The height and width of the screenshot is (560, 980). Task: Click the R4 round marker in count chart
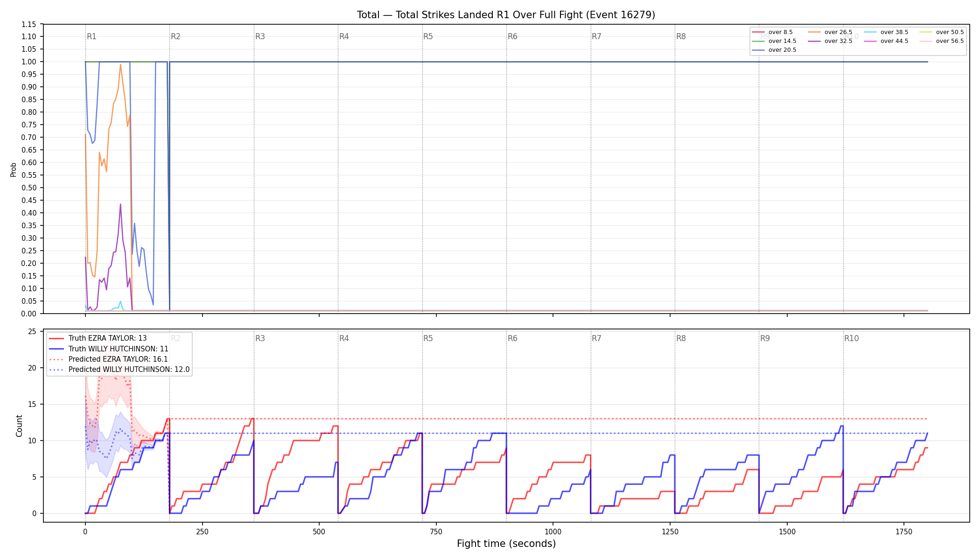(x=344, y=338)
